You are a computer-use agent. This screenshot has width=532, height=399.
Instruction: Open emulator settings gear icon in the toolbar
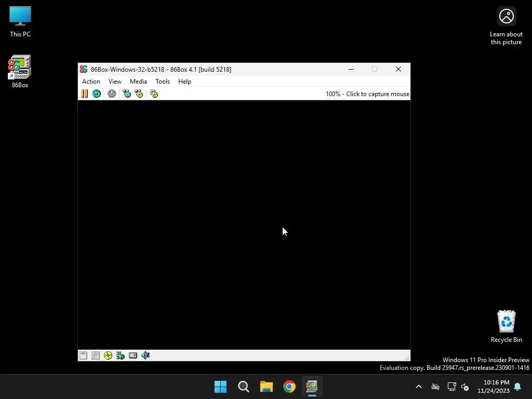tap(154, 94)
